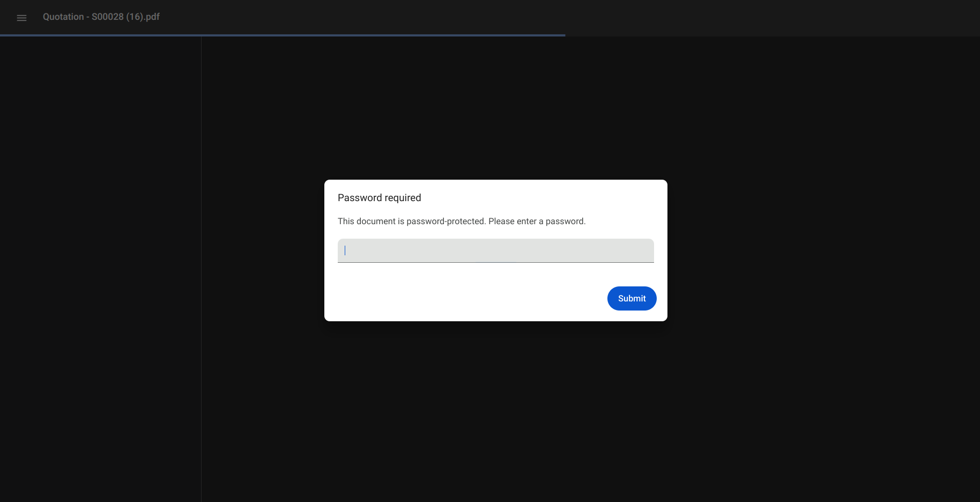Toggle the sidebar using the three-line icon
The height and width of the screenshot is (502, 980).
21,18
